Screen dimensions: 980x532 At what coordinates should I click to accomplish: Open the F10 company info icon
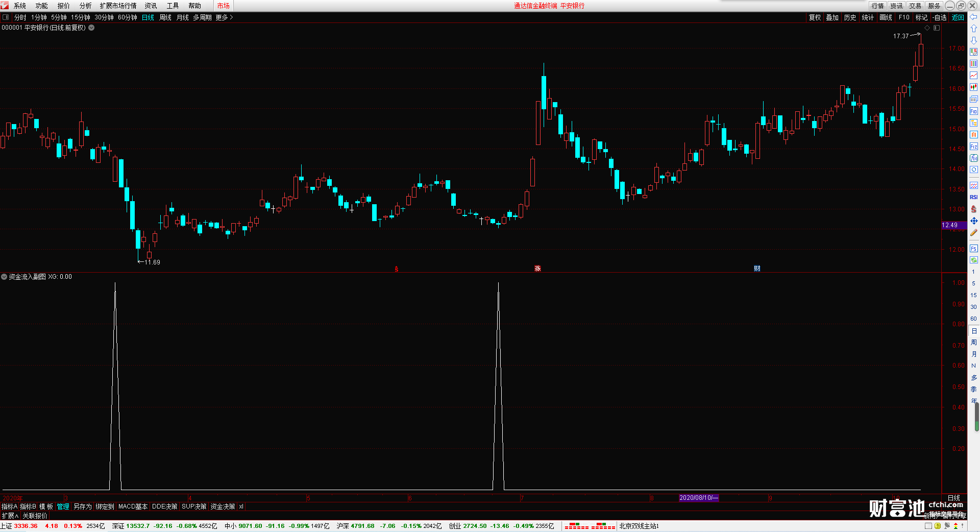point(973,111)
